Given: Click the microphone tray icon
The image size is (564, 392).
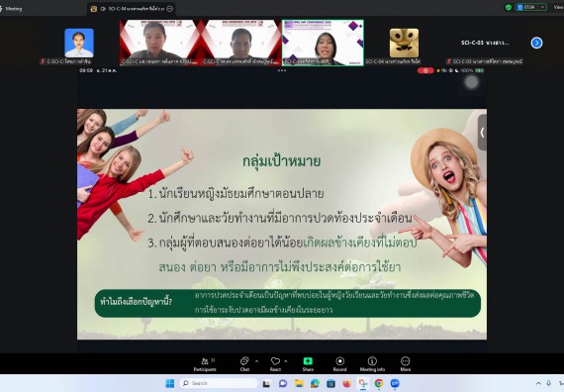Looking at the screenshot, I should tap(548, 384).
